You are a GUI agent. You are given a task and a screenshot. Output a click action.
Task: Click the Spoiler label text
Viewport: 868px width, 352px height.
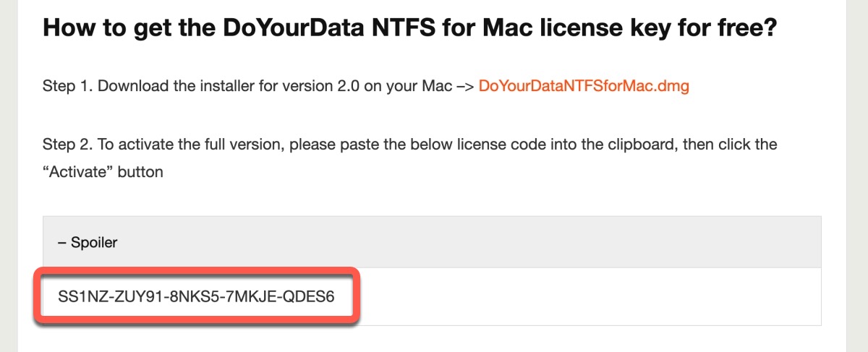(x=93, y=243)
